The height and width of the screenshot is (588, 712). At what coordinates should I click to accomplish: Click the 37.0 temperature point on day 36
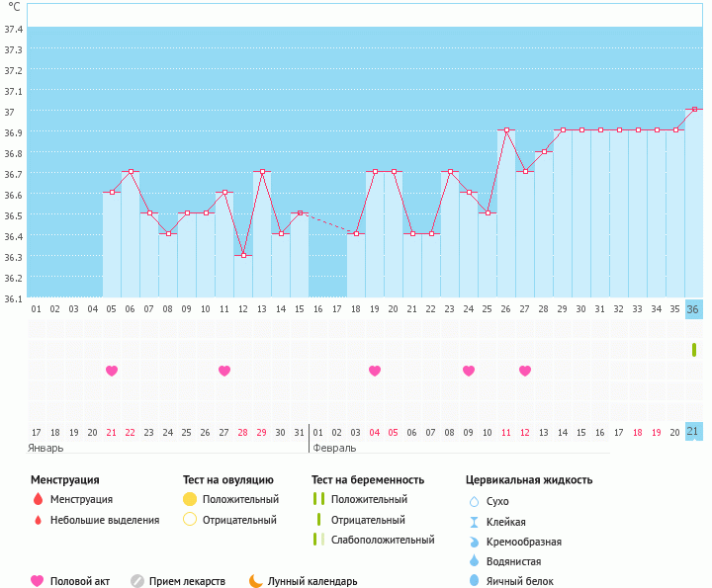coord(694,109)
